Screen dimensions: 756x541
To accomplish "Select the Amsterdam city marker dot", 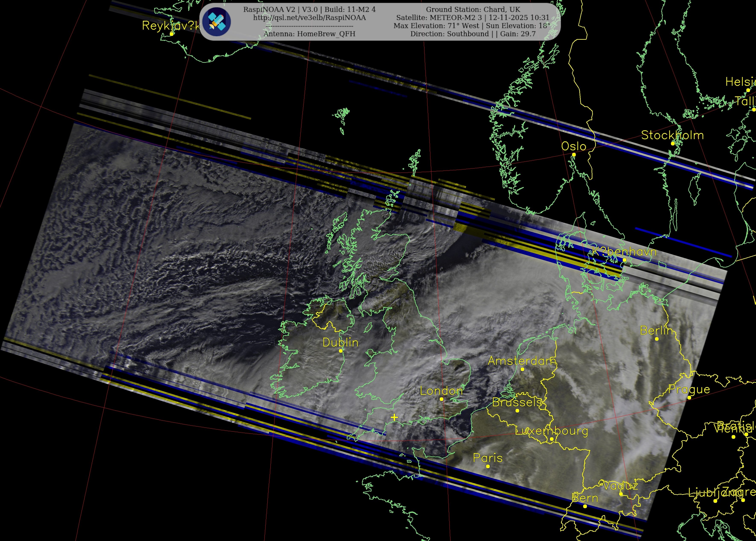I will pos(522,369).
